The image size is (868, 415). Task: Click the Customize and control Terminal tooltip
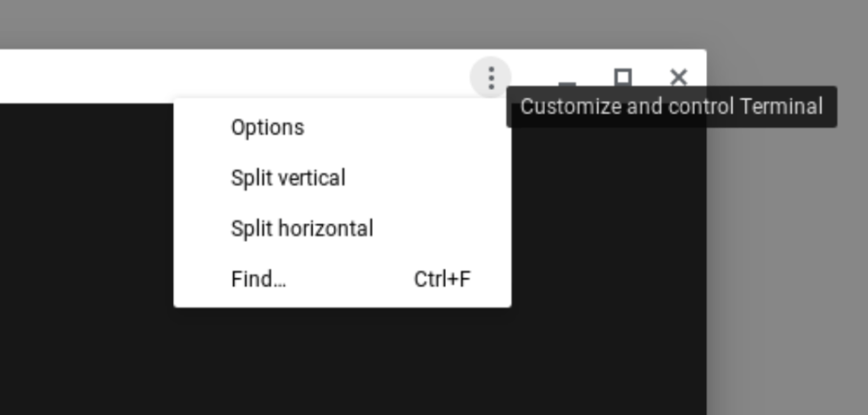click(x=671, y=106)
